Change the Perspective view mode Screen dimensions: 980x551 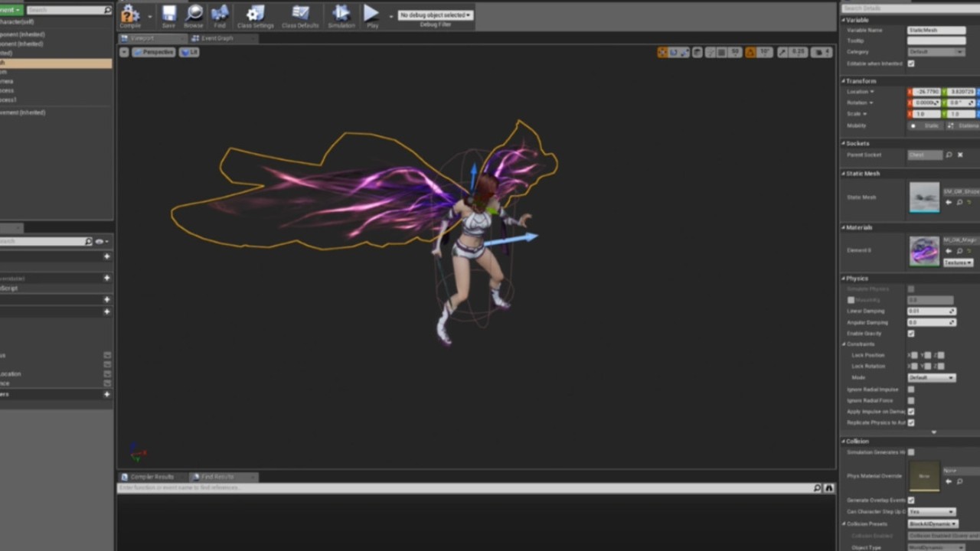coord(154,52)
